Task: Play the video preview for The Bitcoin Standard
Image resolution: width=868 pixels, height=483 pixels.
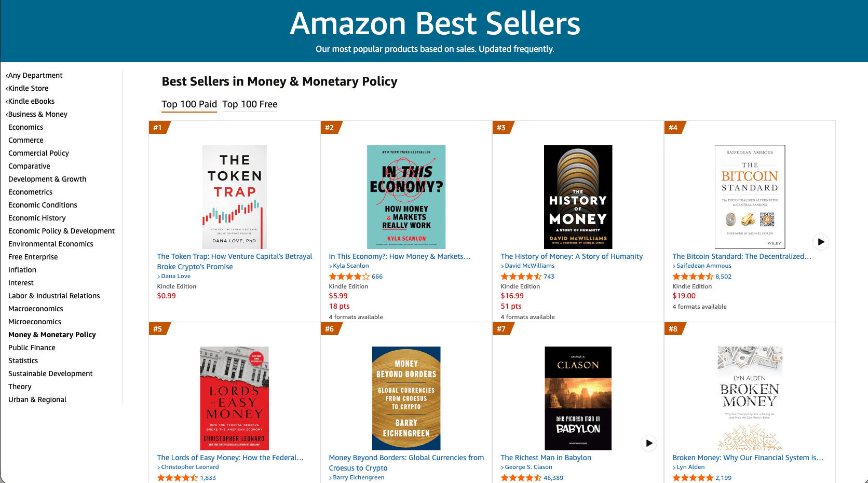Action: tap(820, 241)
